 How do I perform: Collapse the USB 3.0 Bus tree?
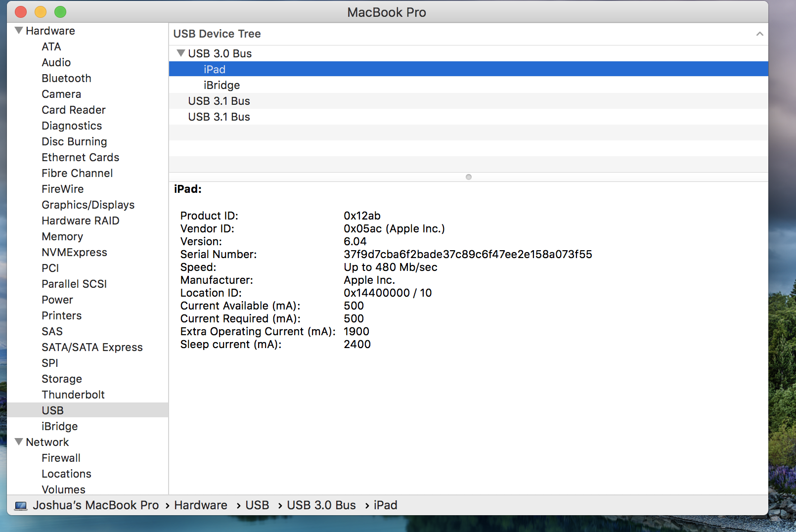181,53
